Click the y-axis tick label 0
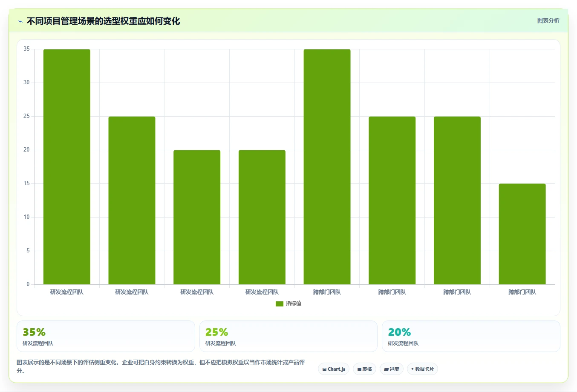Image resolution: width=577 pixels, height=392 pixels. 28,284
